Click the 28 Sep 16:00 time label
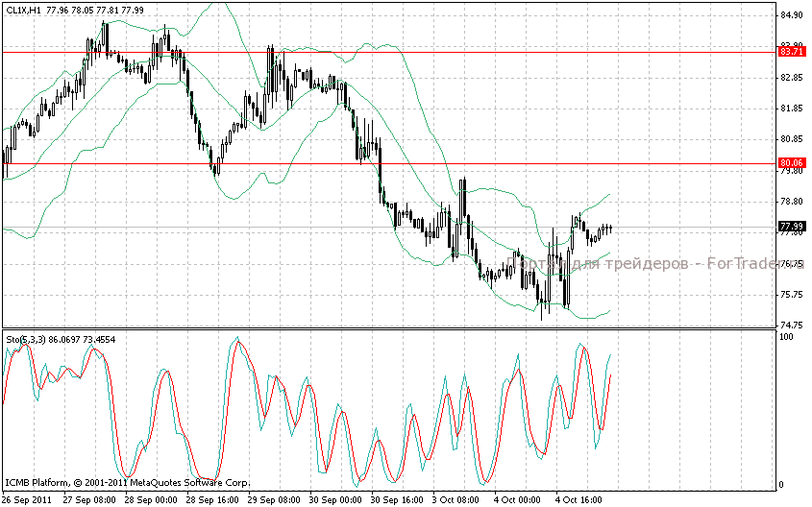 click(211, 499)
